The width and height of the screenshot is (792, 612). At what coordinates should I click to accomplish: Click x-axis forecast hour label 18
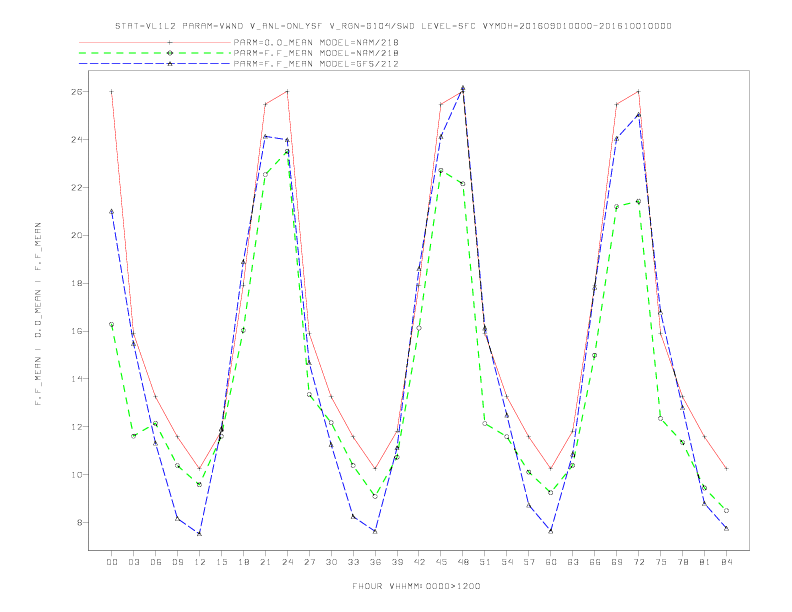coord(243,562)
